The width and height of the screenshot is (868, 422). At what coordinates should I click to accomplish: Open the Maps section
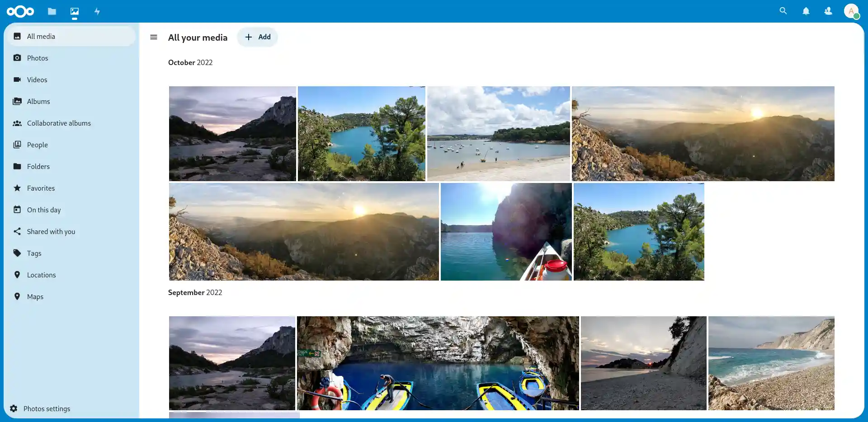[35, 296]
